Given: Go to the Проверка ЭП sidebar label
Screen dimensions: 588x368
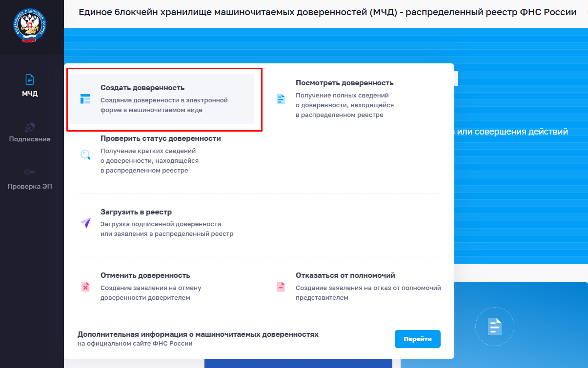Looking at the screenshot, I should (x=30, y=186).
